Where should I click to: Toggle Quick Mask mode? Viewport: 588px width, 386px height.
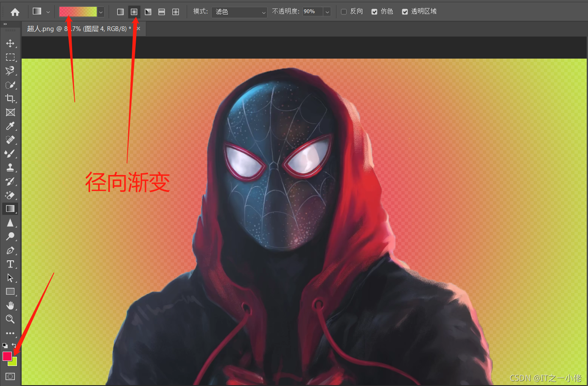(10, 376)
